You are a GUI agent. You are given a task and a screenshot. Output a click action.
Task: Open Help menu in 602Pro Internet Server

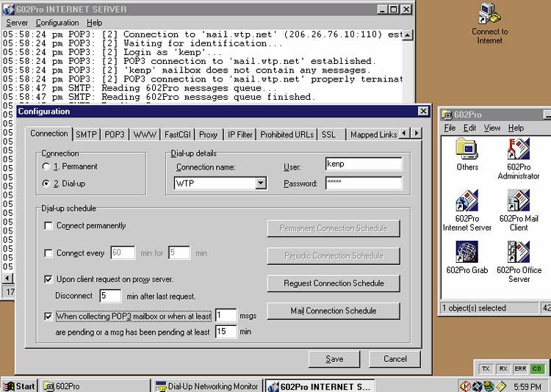[x=95, y=23]
